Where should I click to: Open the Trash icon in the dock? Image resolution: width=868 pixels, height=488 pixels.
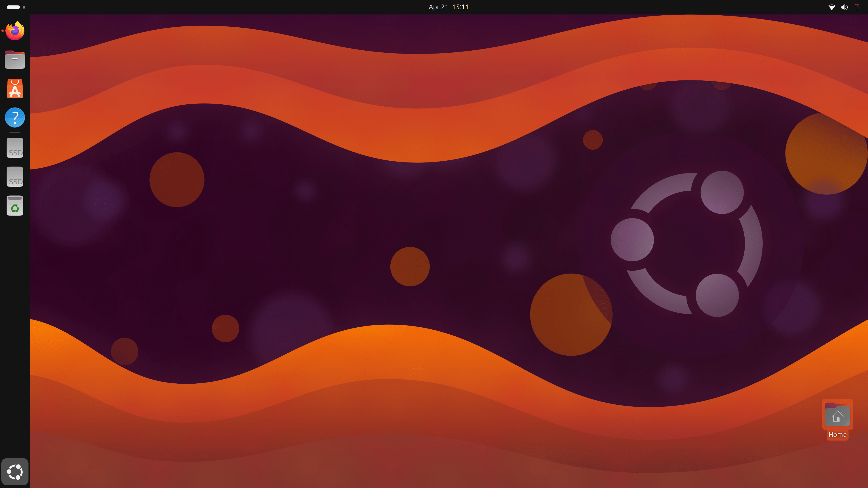(x=15, y=205)
